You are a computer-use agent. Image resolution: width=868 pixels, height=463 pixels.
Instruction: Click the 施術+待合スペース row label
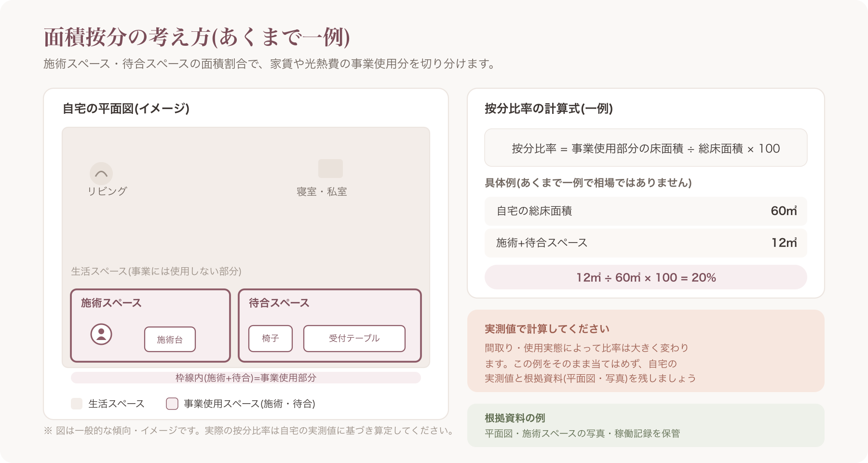click(542, 243)
